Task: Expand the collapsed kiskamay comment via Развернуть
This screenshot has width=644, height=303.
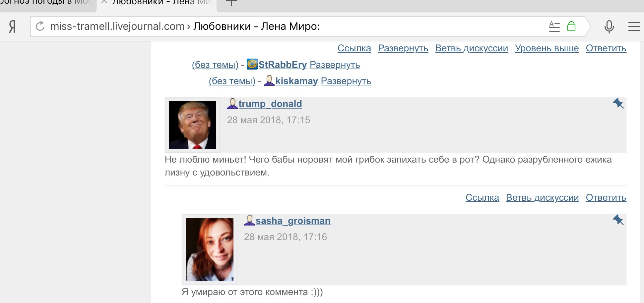Action: coord(346,81)
